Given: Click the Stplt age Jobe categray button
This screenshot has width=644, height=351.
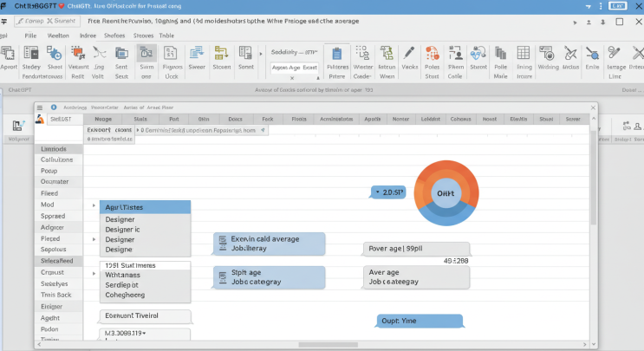Looking at the screenshot, I should point(269,277).
